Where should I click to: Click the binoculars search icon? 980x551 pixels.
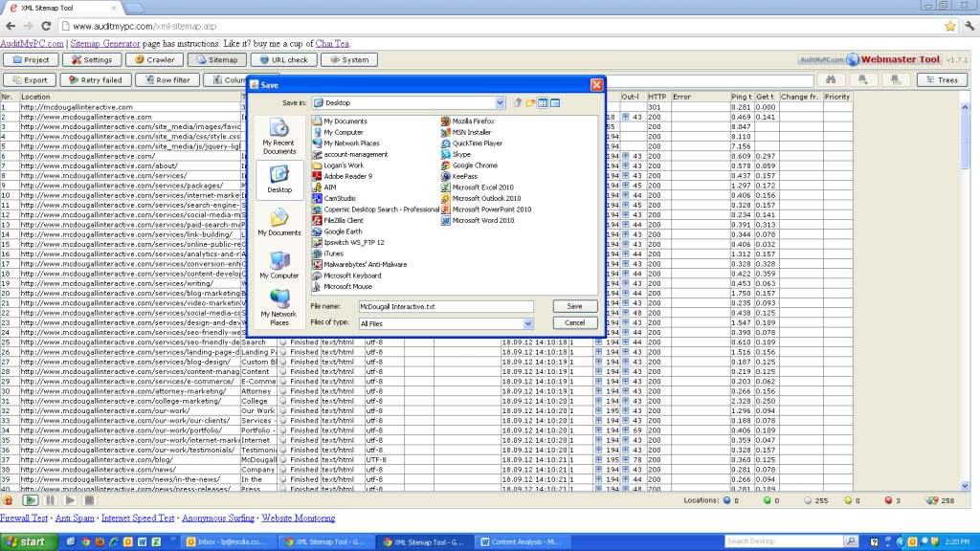(x=829, y=80)
